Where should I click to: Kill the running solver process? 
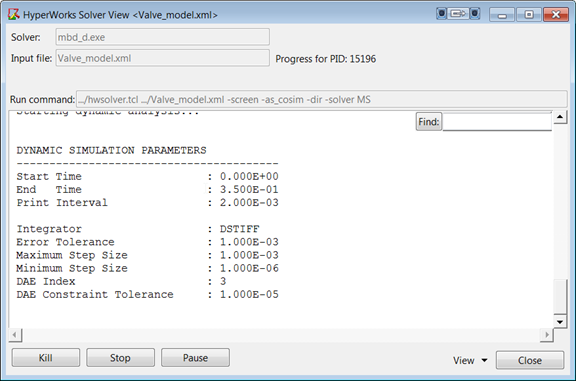pos(46,357)
